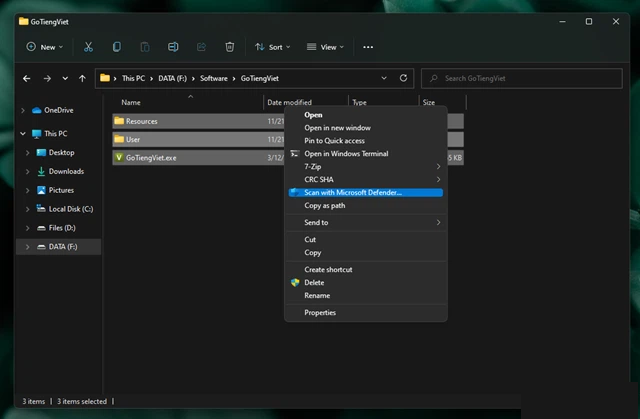Click the User folder icon

[119, 139]
